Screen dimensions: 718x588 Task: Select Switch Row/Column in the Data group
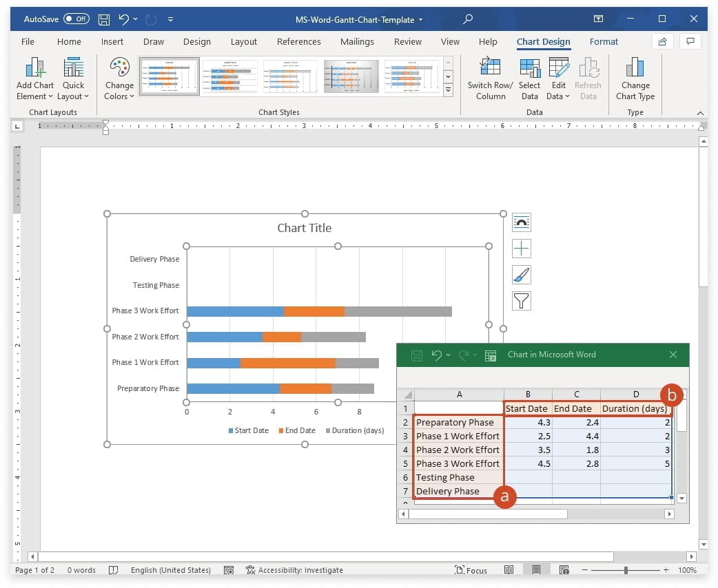(490, 77)
